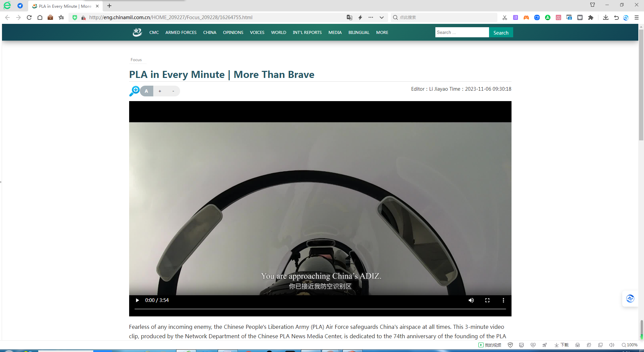Open the extensions puzzle piece
The height and width of the screenshot is (352, 644).
tap(591, 17)
